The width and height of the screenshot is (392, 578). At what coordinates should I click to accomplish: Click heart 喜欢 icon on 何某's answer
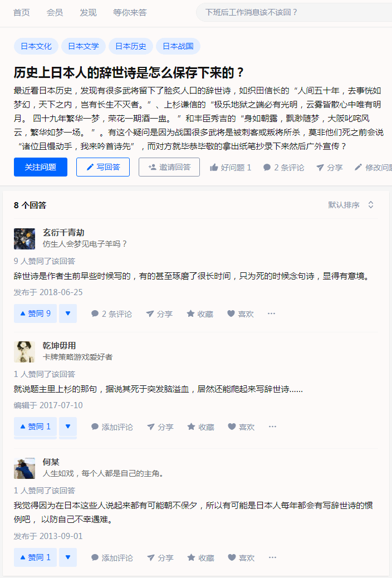[x=232, y=558]
